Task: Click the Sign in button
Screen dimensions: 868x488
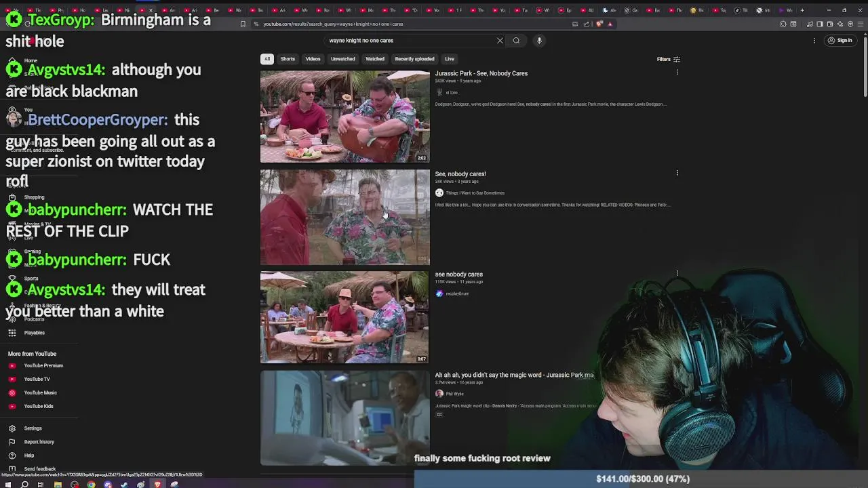Action: click(840, 41)
